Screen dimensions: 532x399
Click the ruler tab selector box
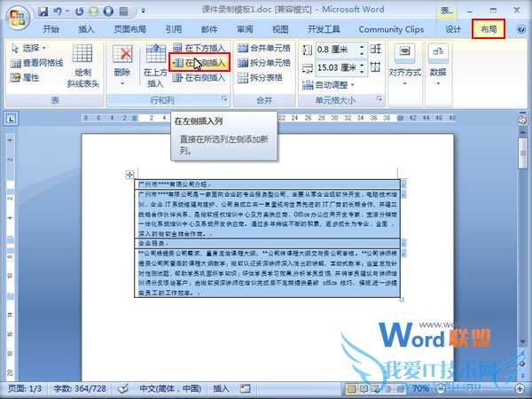coord(11,119)
